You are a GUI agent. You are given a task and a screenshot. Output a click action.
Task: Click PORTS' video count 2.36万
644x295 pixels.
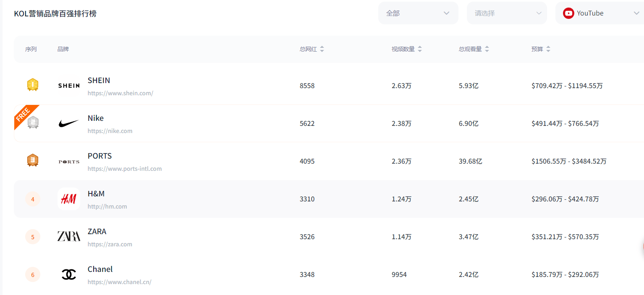coord(401,161)
